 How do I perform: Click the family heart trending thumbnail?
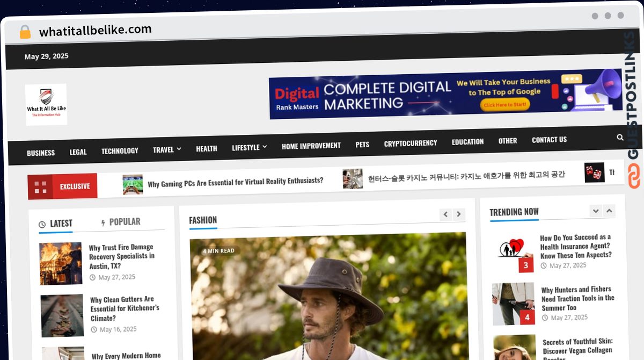513,251
